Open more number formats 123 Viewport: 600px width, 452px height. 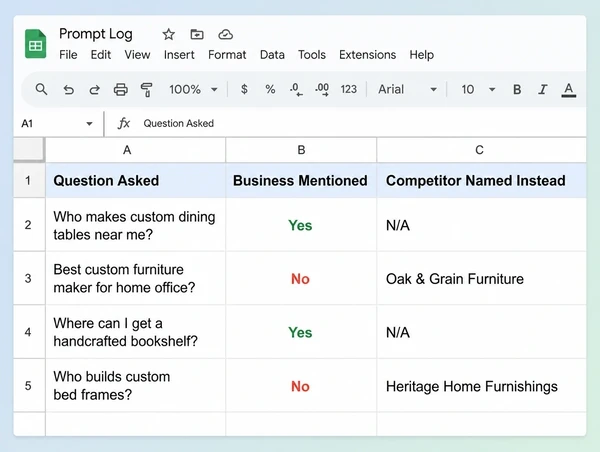tap(349, 89)
